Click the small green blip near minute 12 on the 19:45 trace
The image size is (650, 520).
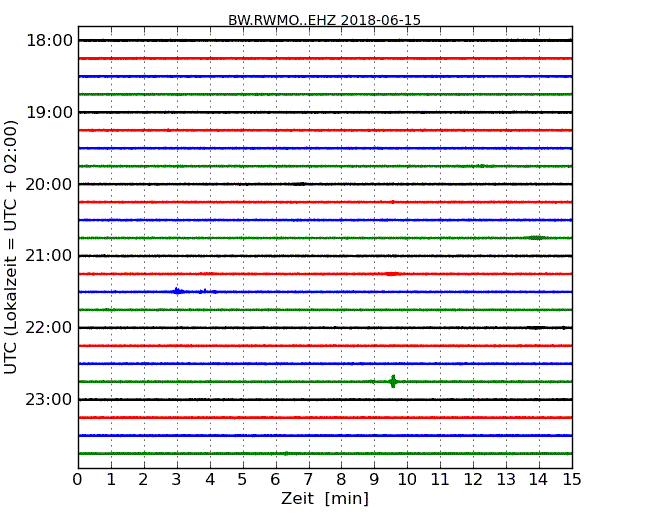click(481, 166)
